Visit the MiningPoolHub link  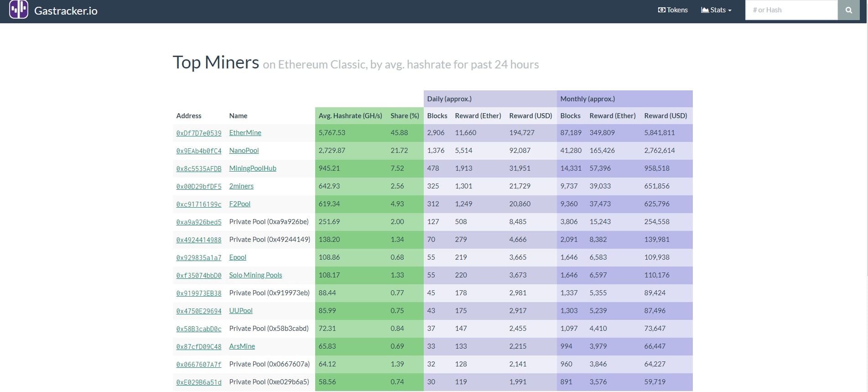click(253, 168)
